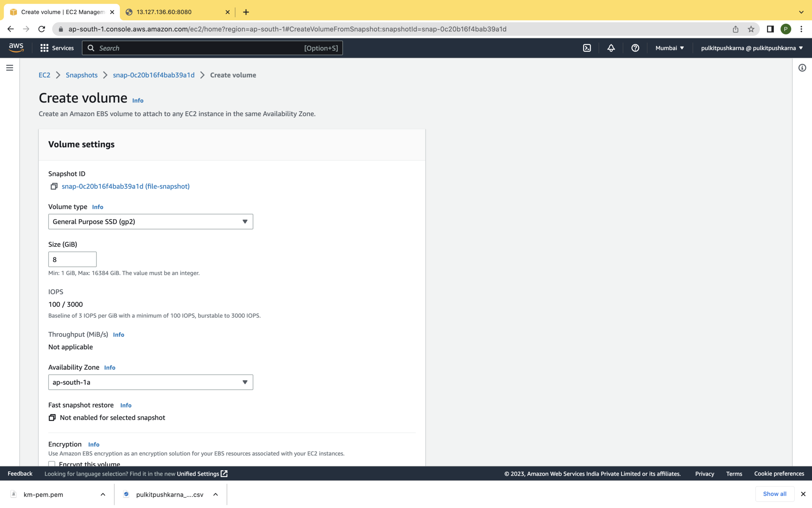The height and width of the screenshot is (508, 812).
Task: Open the info panel icon at right
Action: pos(802,68)
